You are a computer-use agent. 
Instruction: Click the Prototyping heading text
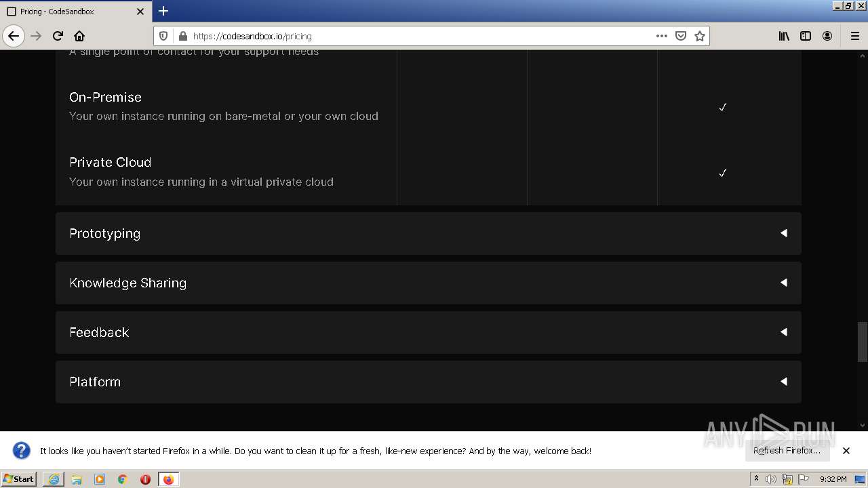click(x=105, y=233)
